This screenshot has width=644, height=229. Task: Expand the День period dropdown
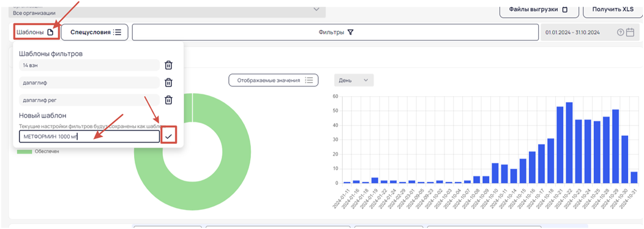[x=354, y=80]
